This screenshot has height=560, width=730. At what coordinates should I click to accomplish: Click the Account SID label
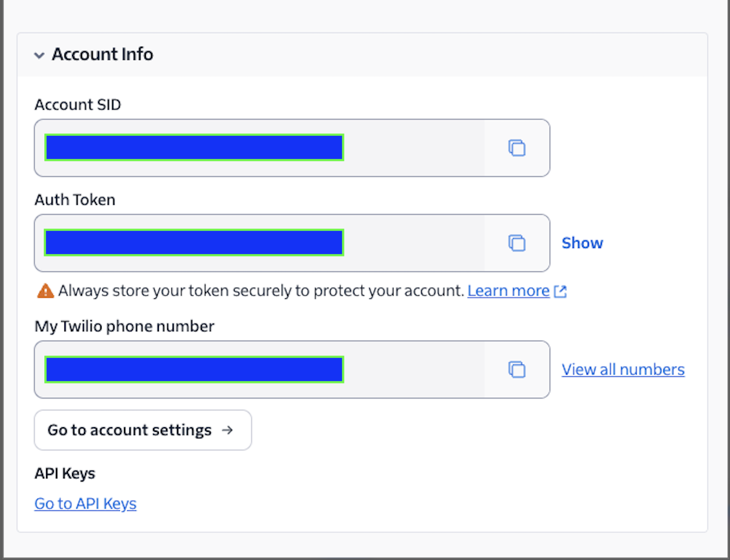[77, 105]
